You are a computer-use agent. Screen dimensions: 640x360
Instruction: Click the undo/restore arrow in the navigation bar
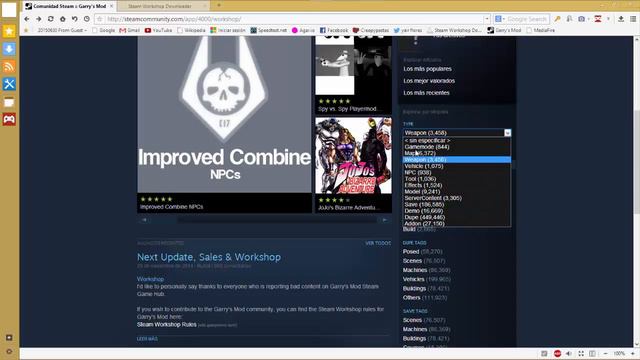(75, 19)
